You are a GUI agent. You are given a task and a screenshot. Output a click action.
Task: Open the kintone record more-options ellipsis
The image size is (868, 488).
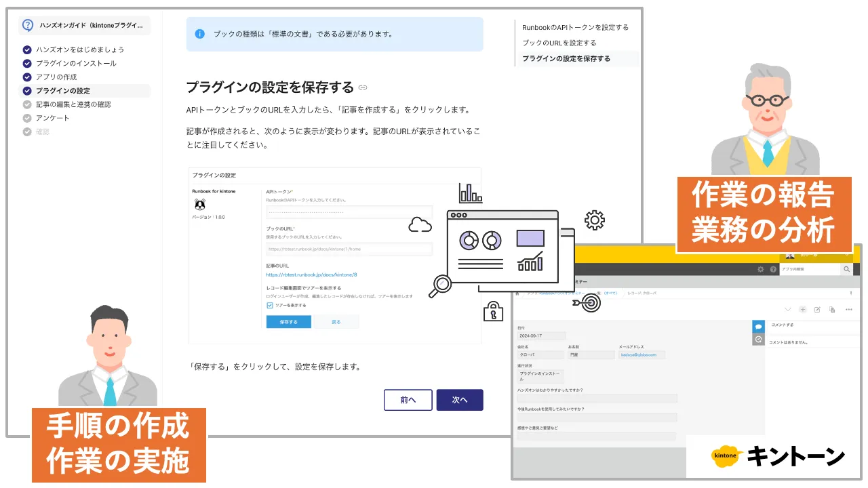pyautogui.click(x=849, y=310)
